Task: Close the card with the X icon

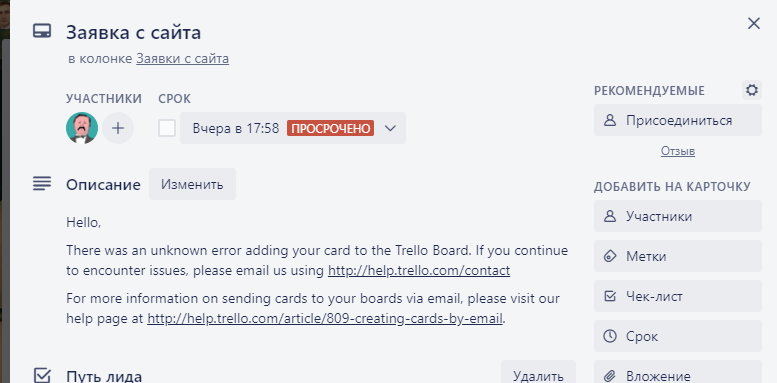Action: point(754,23)
